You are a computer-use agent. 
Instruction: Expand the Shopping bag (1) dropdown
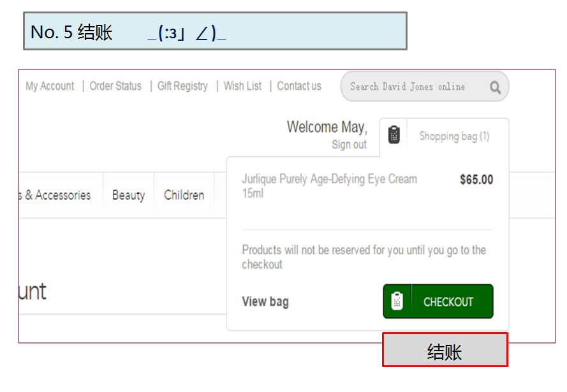click(454, 136)
